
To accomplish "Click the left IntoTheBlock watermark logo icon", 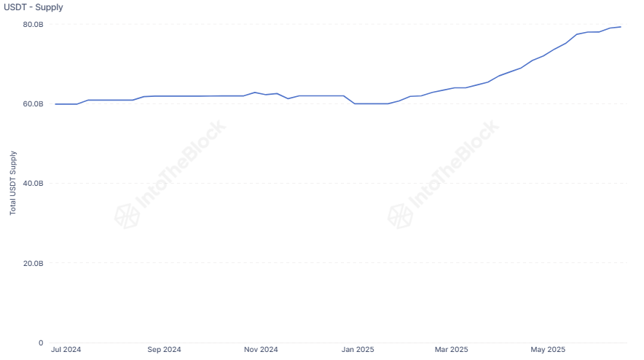I will click(127, 215).
